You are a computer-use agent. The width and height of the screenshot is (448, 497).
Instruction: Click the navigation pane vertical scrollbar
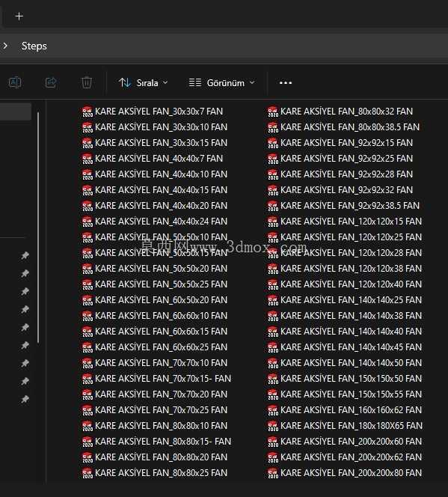pos(38,227)
